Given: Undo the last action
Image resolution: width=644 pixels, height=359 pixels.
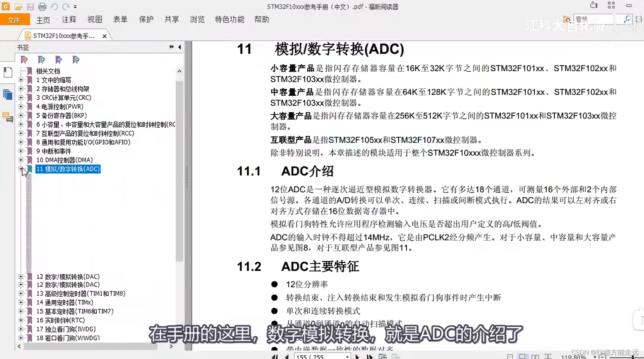Looking at the screenshot, I should [54, 6].
